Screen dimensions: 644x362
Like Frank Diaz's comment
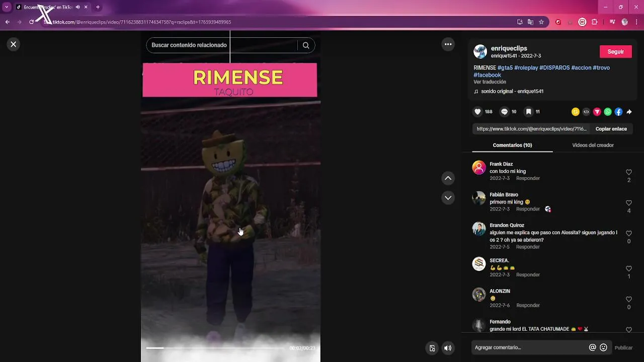tap(629, 172)
